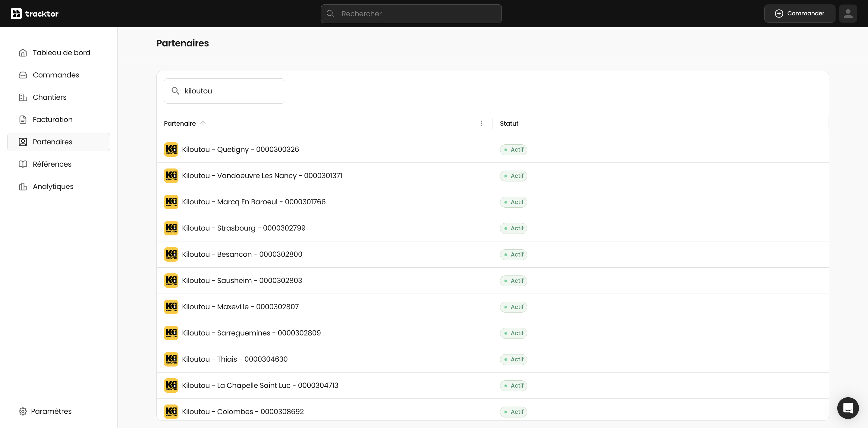Sort by Partenaire arrow icon
This screenshot has height=428, width=868.
point(203,123)
